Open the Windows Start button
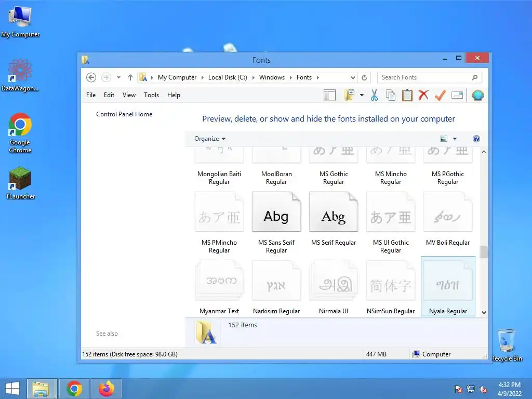 coord(12,389)
